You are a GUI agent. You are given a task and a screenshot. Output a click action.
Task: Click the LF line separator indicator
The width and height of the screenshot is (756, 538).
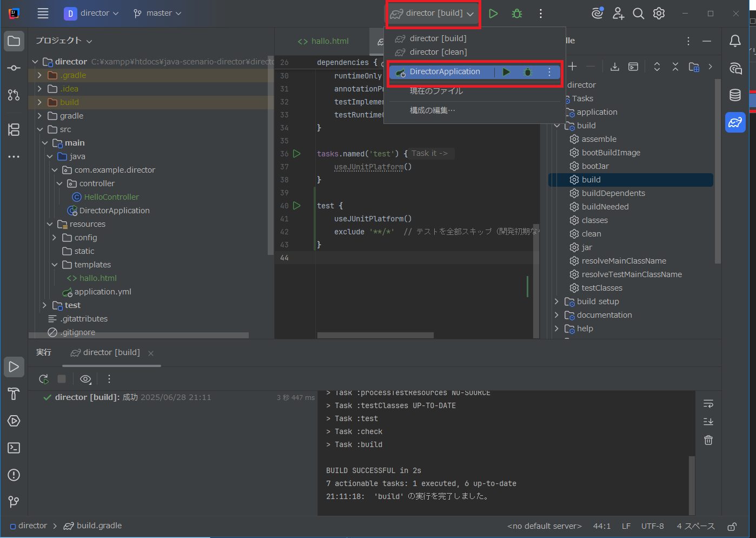click(x=626, y=526)
